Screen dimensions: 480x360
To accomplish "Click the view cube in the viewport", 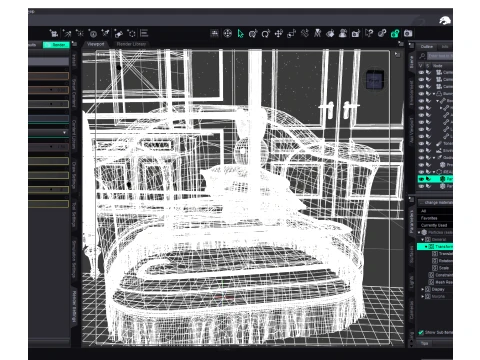I will (x=374, y=80).
